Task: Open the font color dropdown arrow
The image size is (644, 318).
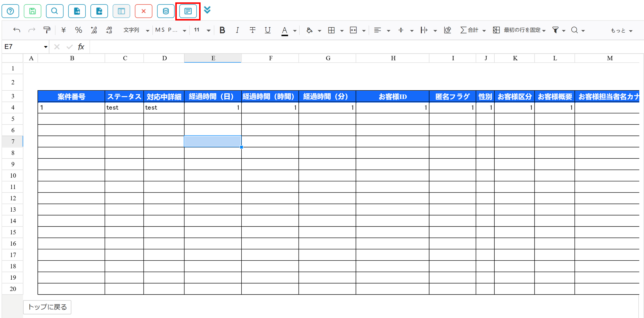Action: point(295,31)
